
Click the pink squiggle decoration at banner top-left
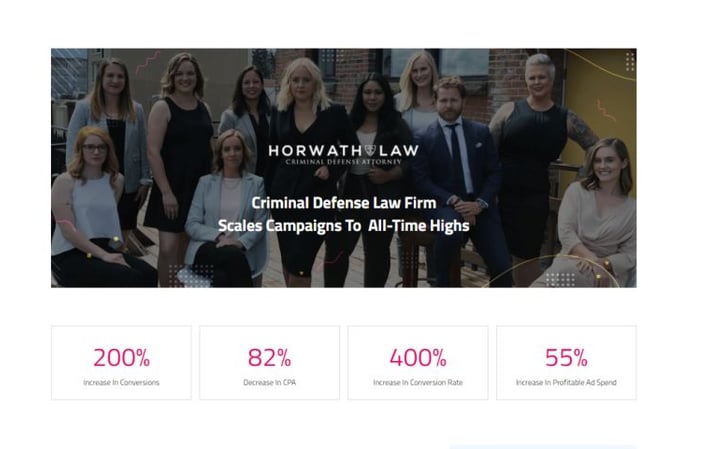[148, 62]
